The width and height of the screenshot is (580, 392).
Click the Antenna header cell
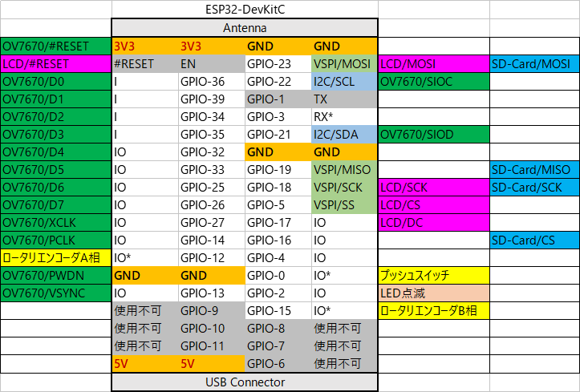245,28
